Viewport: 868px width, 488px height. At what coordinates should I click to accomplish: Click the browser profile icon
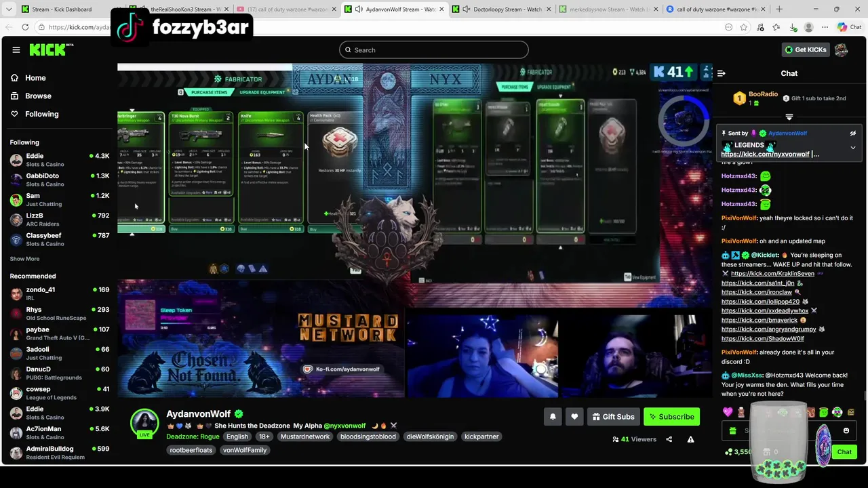click(808, 27)
